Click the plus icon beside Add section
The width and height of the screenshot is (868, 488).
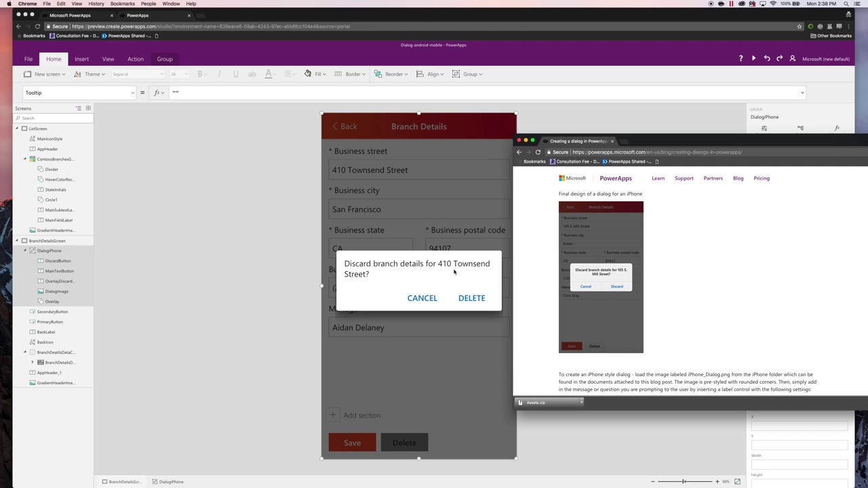(x=332, y=415)
